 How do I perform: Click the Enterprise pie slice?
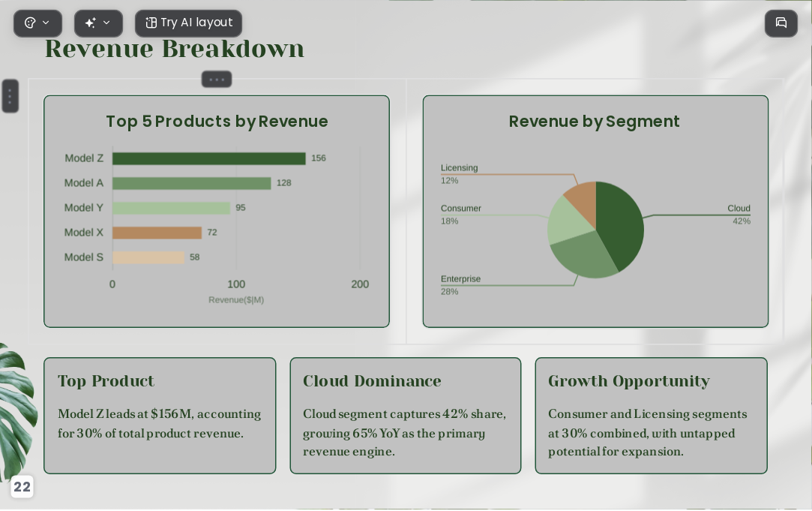click(x=584, y=254)
